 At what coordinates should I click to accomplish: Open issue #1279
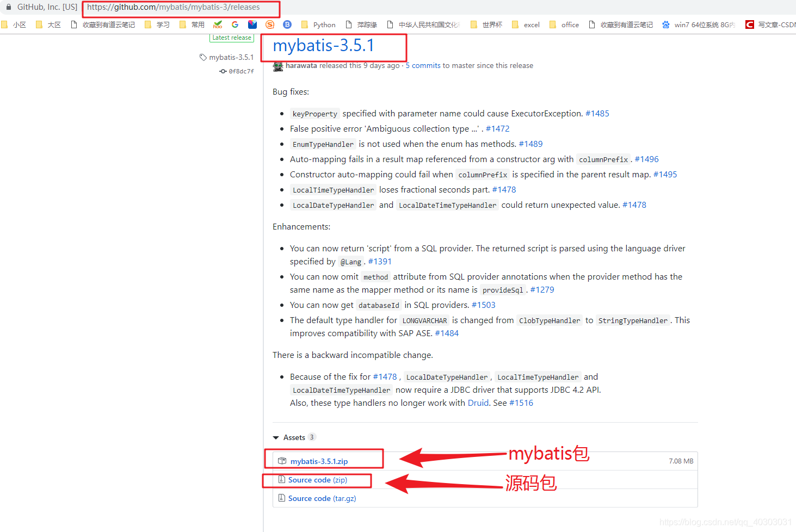point(542,290)
